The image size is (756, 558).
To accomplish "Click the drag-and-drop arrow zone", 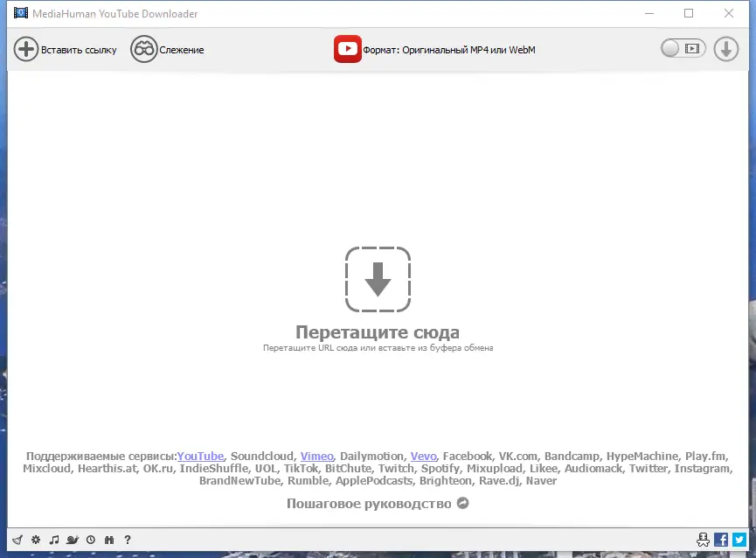I will coord(378,280).
